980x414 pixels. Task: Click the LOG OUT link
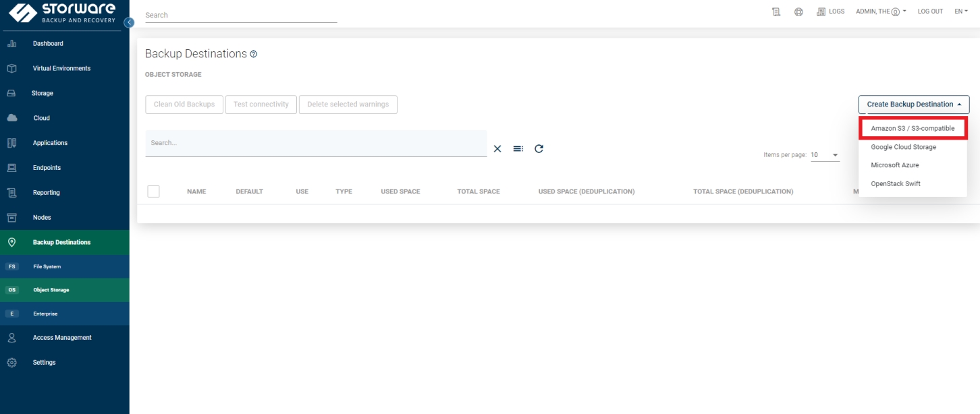pyautogui.click(x=930, y=11)
